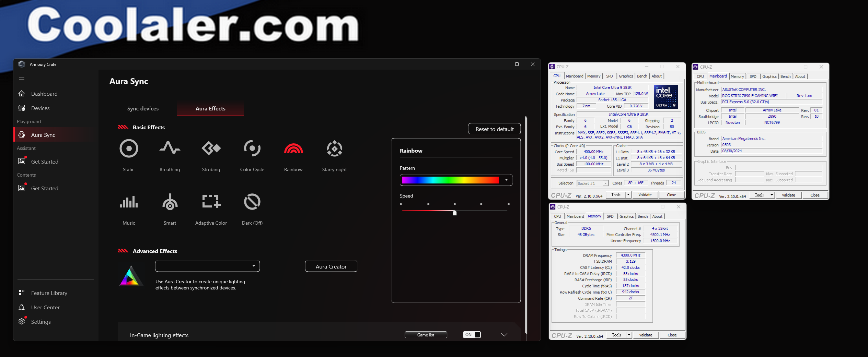Open User Center bell icon
Image resolution: width=868 pixels, height=357 pixels.
point(22,307)
